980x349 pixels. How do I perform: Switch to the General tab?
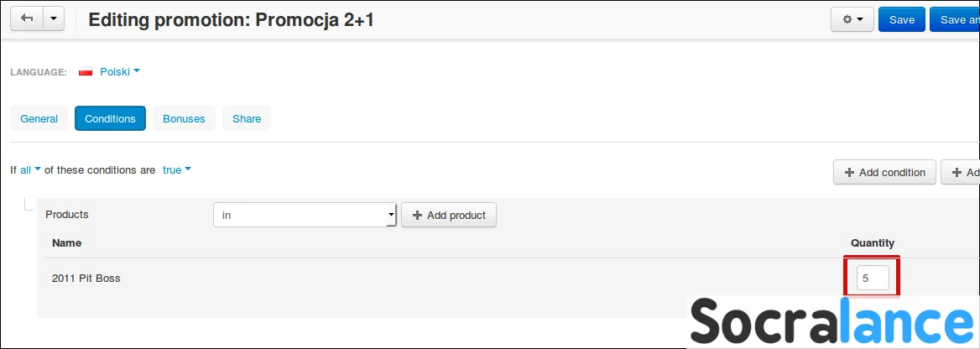[x=39, y=118]
